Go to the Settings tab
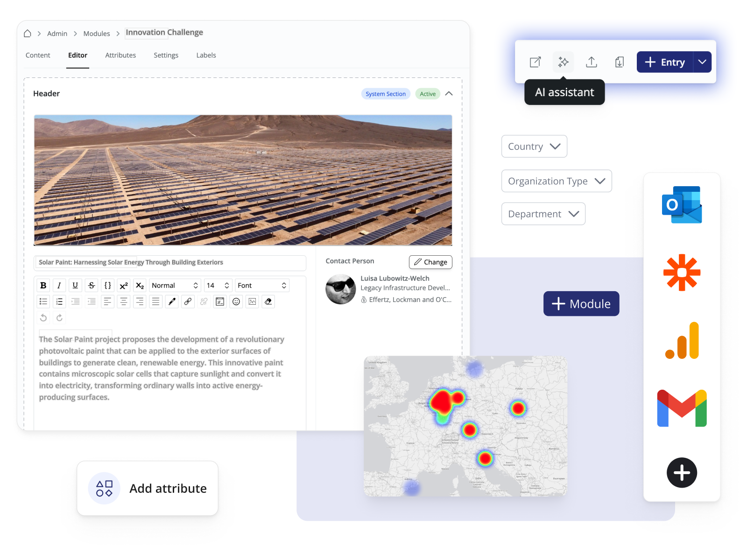This screenshot has width=747, height=560. pos(166,55)
